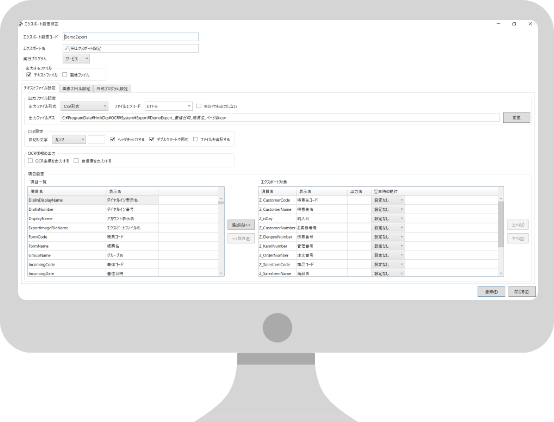The width and height of the screenshot is (554, 422).
Task: Select the Z_DenpyoNumber row in export targets
Action: (378, 237)
